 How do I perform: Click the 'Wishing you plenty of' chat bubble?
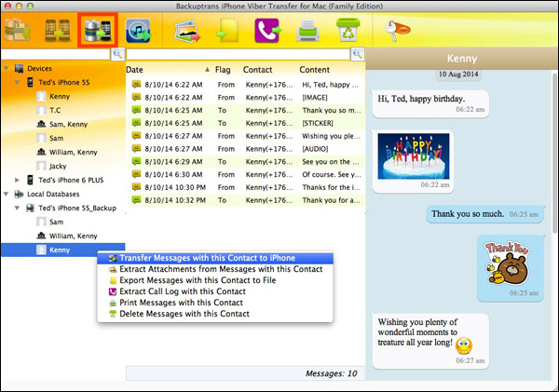[430, 341]
